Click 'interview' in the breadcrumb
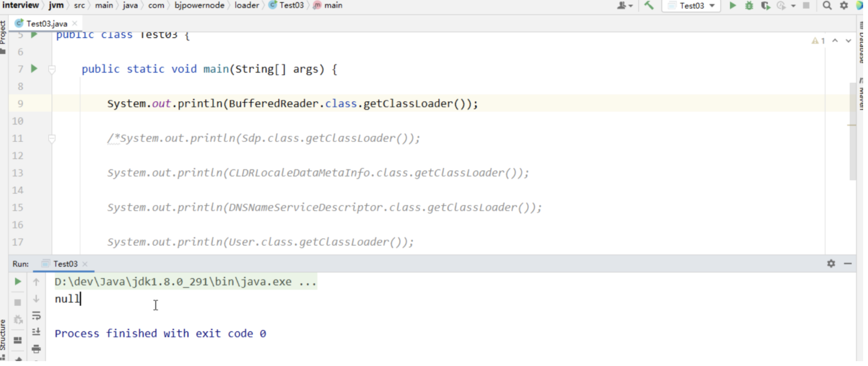This screenshot has width=868, height=366. tap(21, 5)
